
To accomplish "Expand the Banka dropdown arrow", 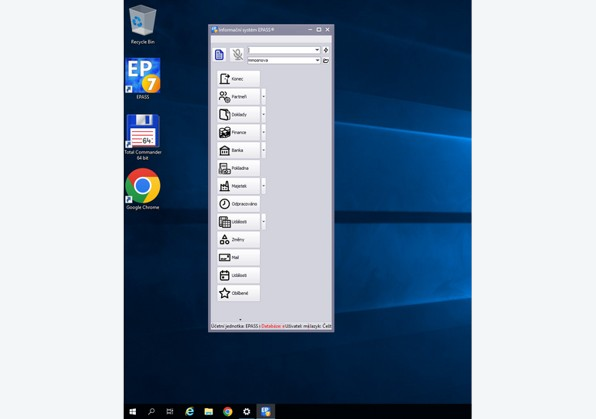I will point(263,150).
